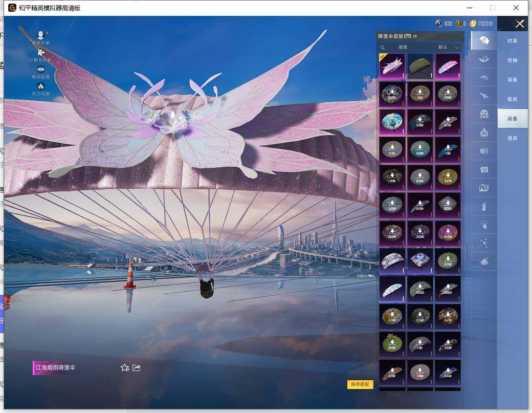This screenshot has width=532, height=413.
Task: Select the picture gallery category icon
Action: 484,188
